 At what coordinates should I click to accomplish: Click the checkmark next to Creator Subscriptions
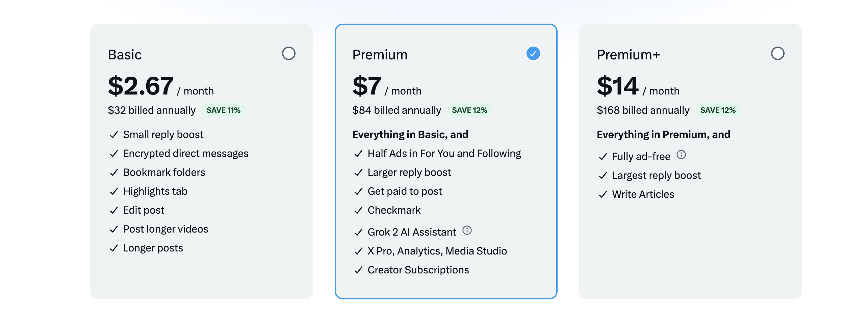click(x=358, y=270)
